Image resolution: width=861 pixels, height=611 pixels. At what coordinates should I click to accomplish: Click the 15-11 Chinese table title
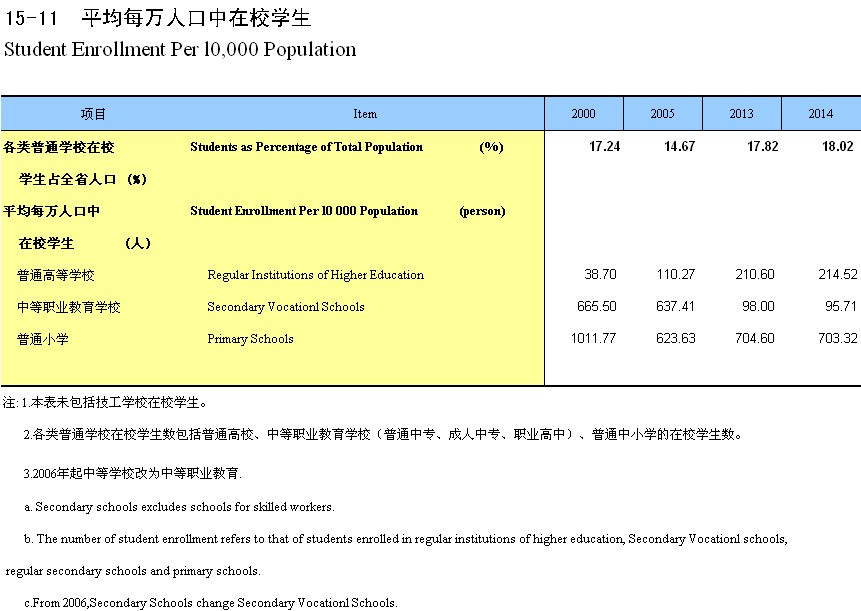click(157, 19)
